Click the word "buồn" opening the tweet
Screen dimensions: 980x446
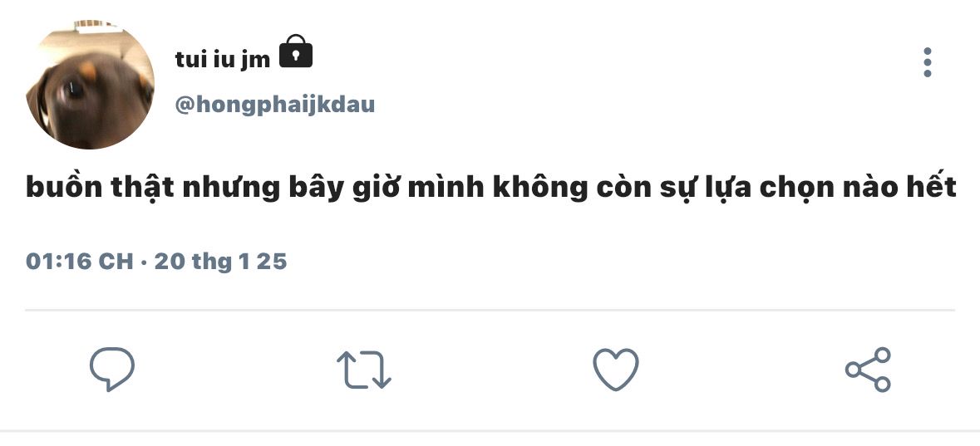pos(64,187)
